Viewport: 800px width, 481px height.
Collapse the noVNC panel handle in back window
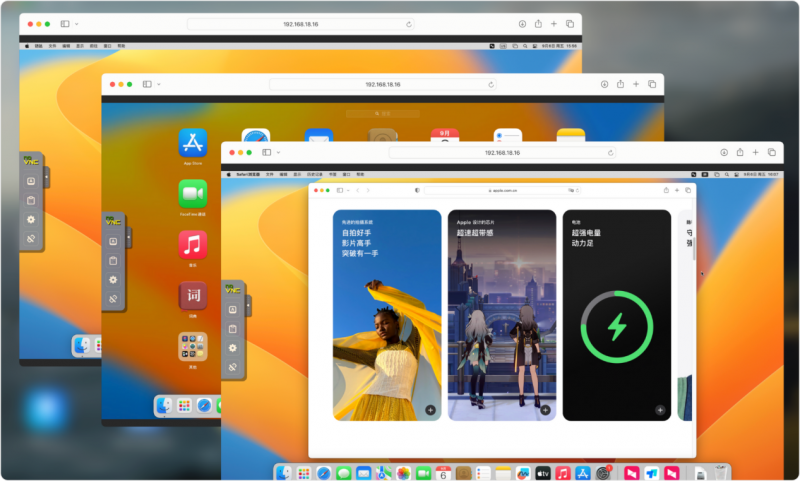click(x=46, y=177)
